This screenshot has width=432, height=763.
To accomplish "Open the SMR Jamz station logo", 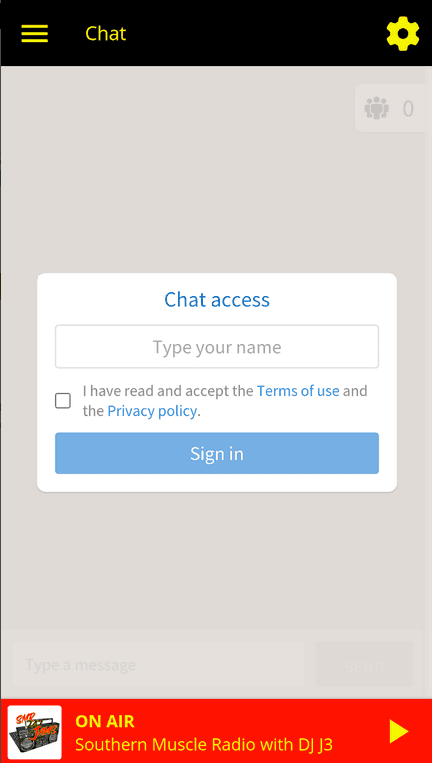I will [x=35, y=732].
